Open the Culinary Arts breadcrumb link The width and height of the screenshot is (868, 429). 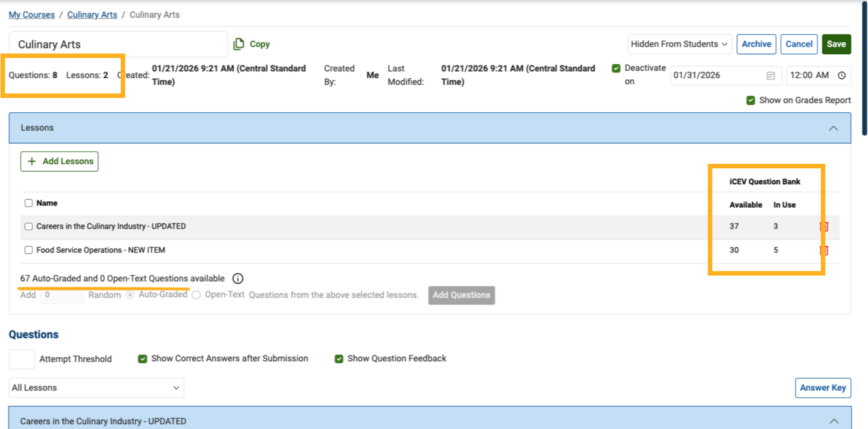point(92,15)
